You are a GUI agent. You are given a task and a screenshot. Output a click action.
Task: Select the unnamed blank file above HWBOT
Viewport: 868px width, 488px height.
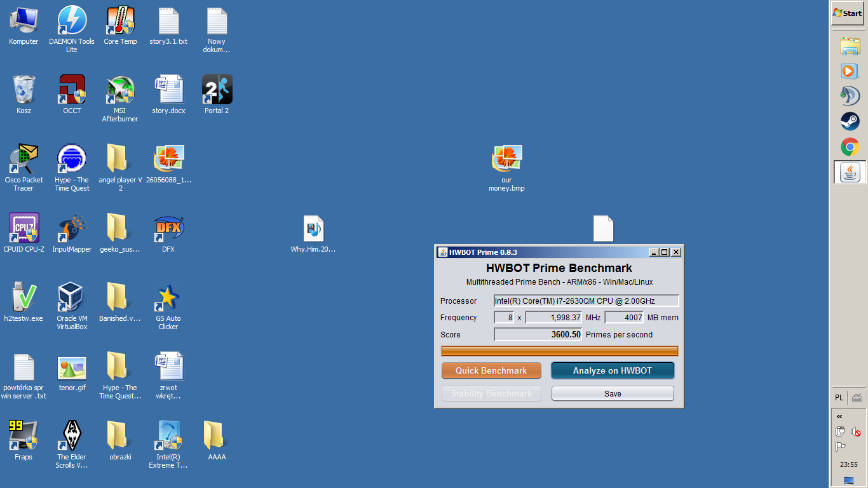[x=603, y=228]
